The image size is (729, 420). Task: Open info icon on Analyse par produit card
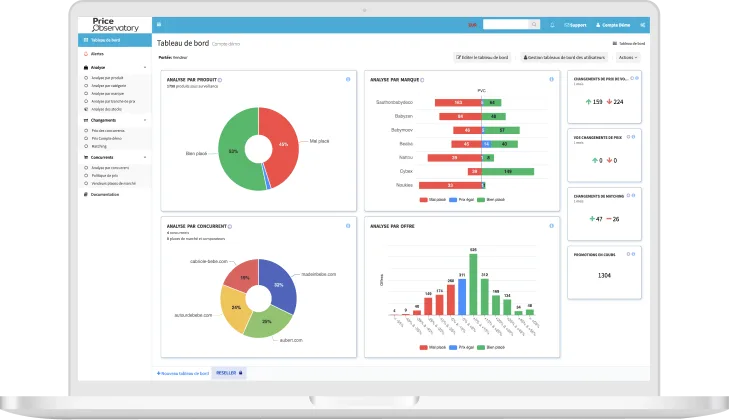point(348,80)
